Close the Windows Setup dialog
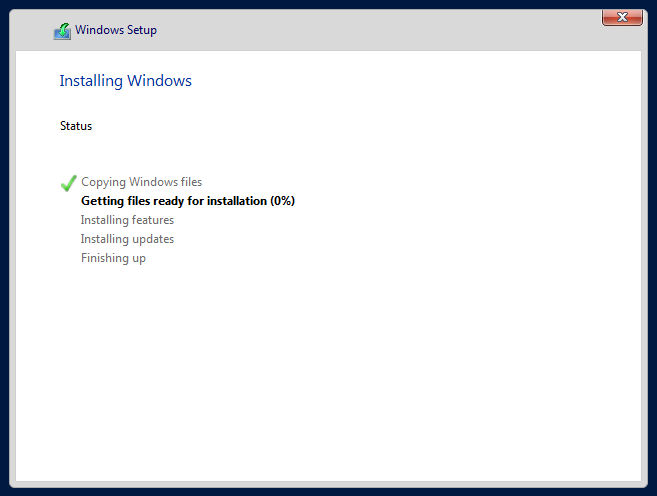This screenshot has height=496, width=657. pos(622,17)
